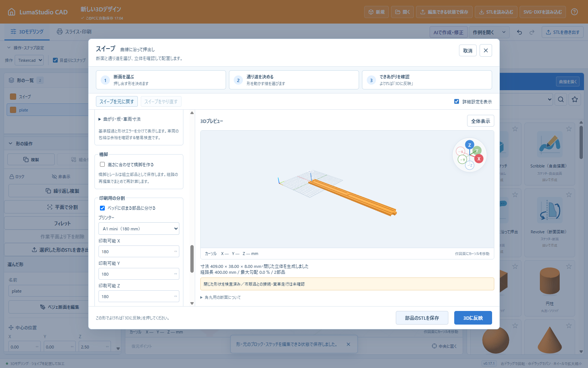Click the 取消 button
Screen dimensions: 588x368
coord(468,50)
